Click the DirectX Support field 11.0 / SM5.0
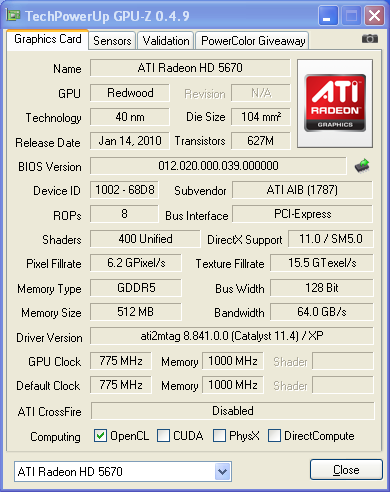Viewport: 390px width, 492px height. (331, 239)
